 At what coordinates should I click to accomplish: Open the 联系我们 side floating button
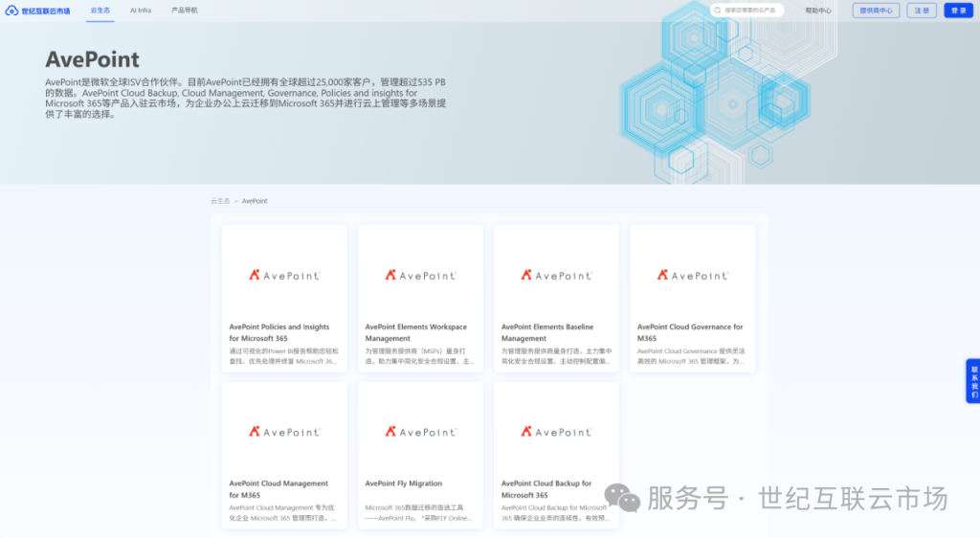[973, 381]
